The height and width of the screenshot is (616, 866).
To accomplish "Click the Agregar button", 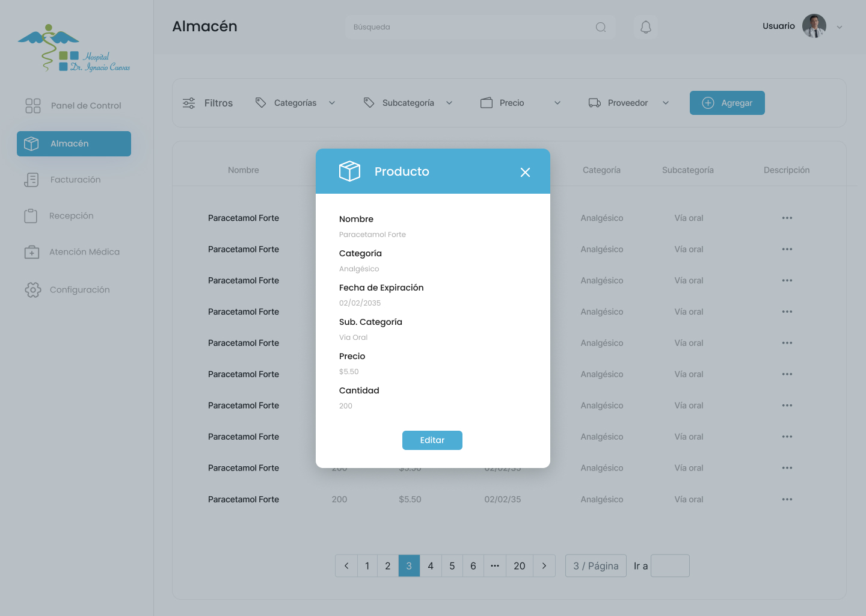I will pyautogui.click(x=727, y=103).
